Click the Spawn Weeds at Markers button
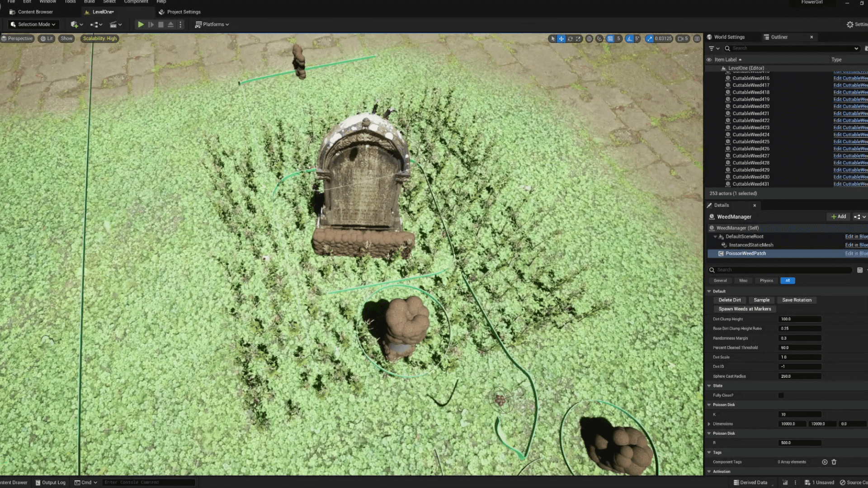Viewport: 868px width, 488px height. pyautogui.click(x=745, y=309)
